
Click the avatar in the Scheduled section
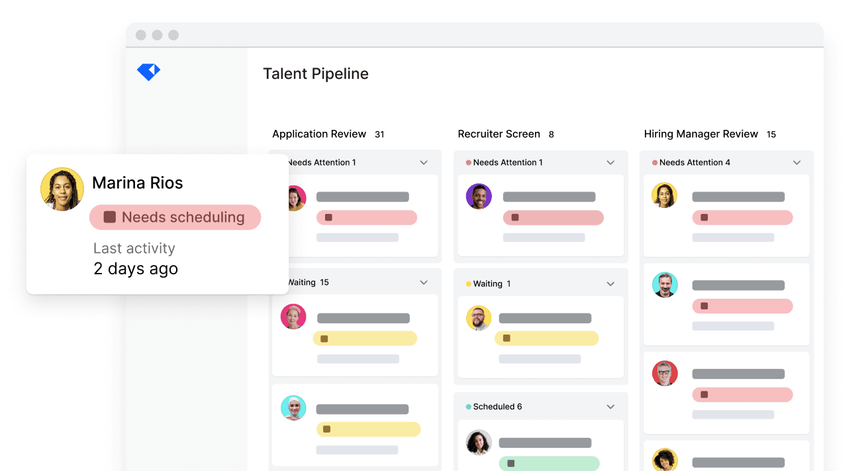click(479, 443)
